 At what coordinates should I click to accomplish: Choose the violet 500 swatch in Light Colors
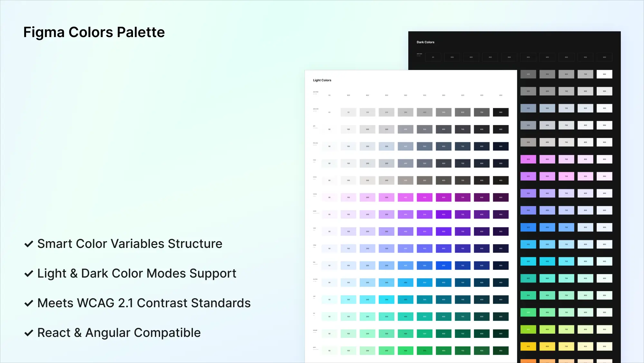click(x=425, y=231)
